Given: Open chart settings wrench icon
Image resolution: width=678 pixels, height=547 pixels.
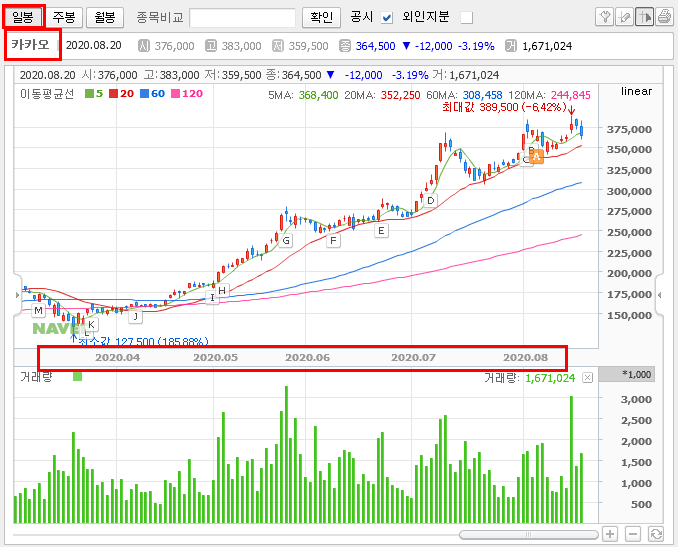Looking at the screenshot, I should 604,17.
